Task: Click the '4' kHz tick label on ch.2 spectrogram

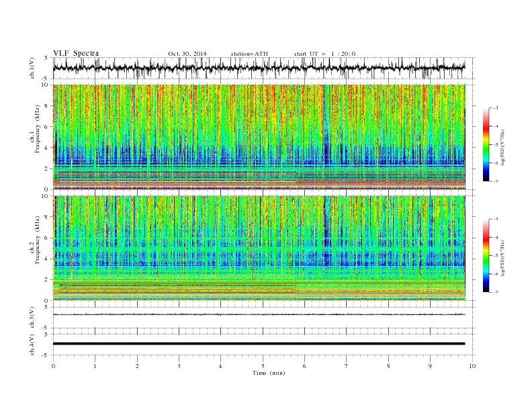Action: pyautogui.click(x=47, y=259)
